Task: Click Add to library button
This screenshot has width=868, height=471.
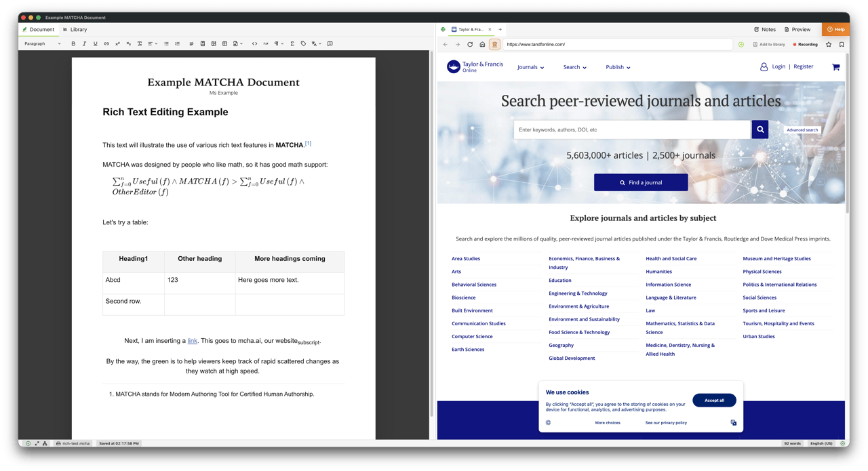Action: tap(769, 44)
